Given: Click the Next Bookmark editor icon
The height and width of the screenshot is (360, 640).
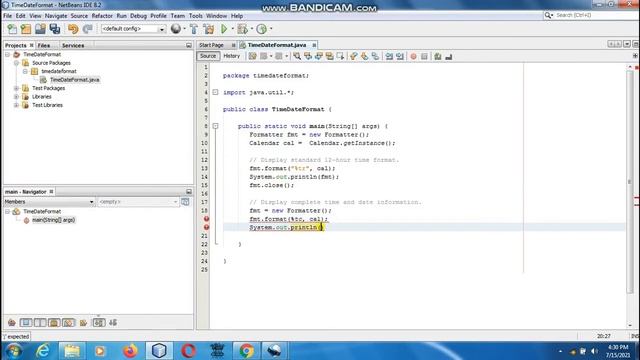Looking at the screenshot, I should 364,56.
